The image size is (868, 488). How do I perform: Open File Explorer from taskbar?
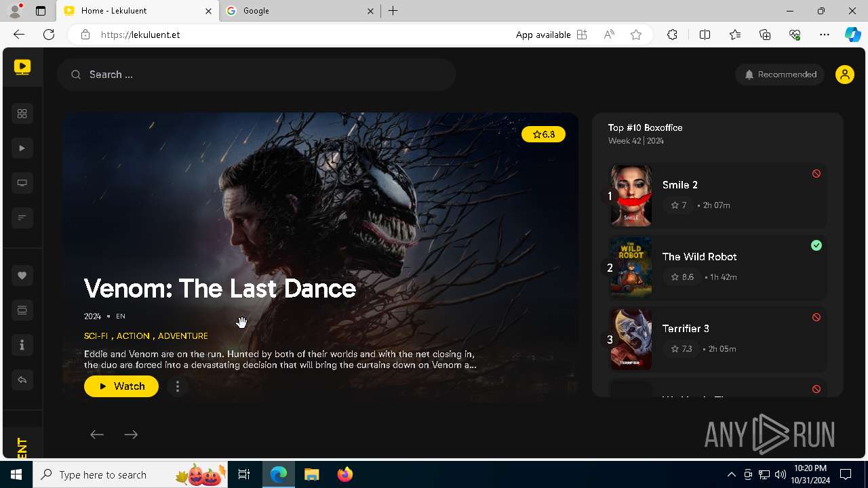311,474
